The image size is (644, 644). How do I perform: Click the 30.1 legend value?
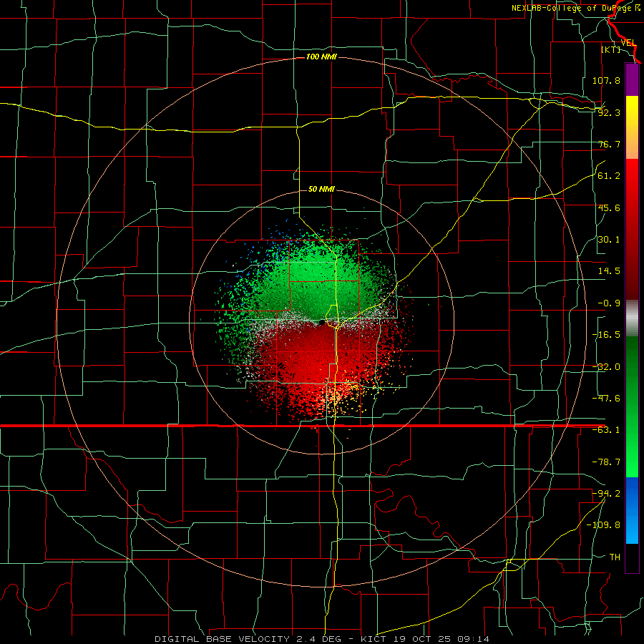(x=609, y=240)
